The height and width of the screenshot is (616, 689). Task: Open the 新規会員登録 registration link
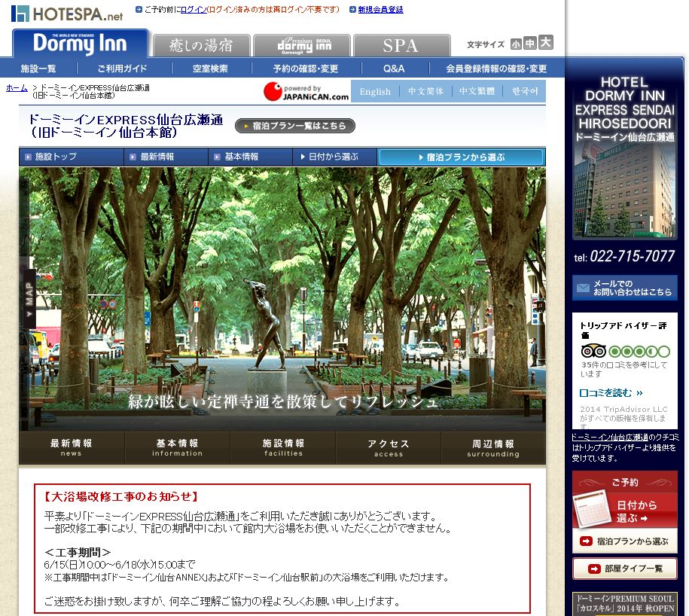coord(380,10)
